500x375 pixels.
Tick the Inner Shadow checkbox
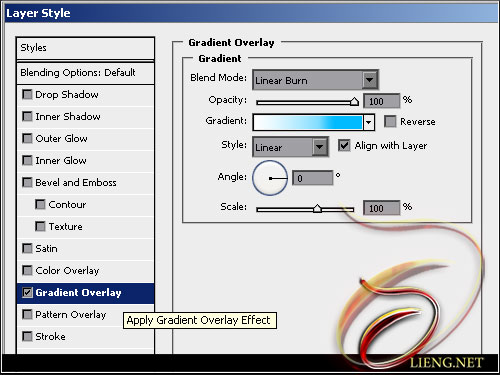coord(27,116)
